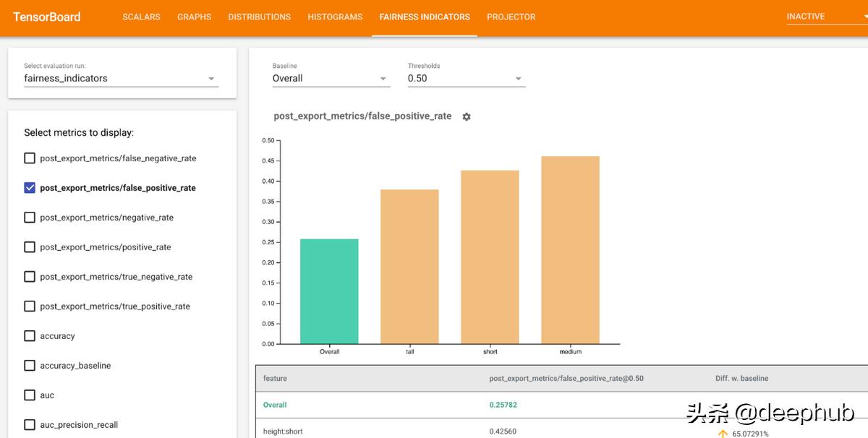Open the Thresholds dropdown

466,78
